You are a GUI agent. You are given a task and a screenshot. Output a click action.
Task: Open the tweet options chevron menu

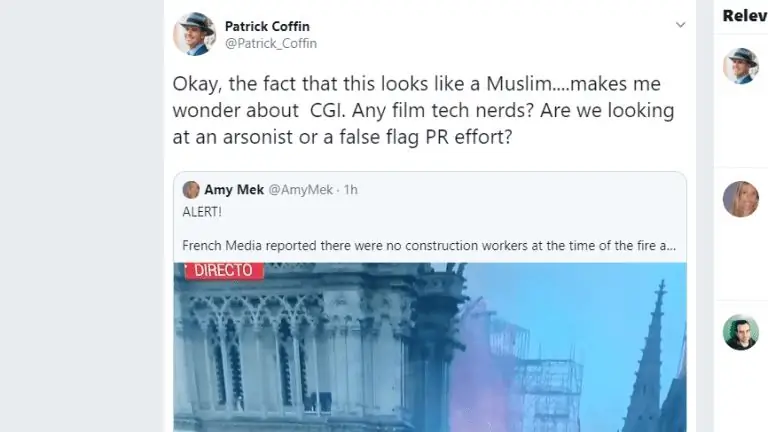coord(680,24)
